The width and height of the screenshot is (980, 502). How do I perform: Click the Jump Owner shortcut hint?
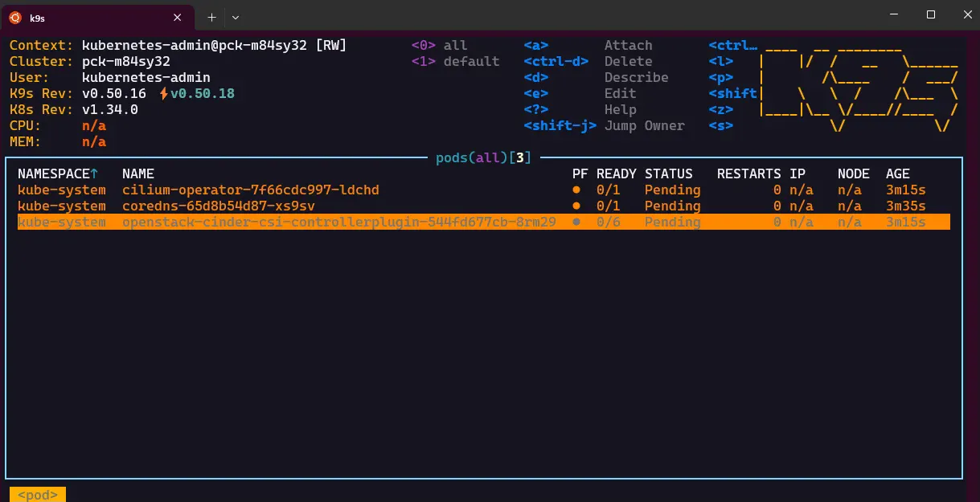pyautogui.click(x=644, y=126)
